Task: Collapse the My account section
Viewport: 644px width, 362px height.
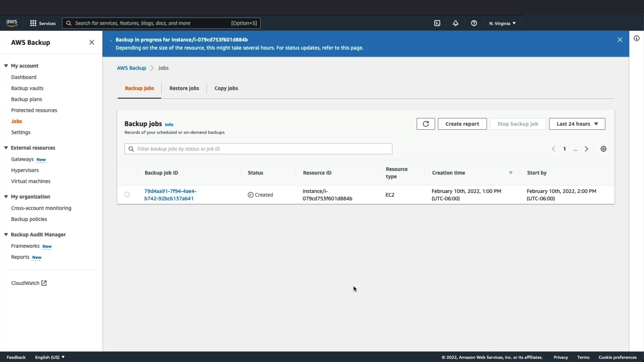Action: [6, 66]
